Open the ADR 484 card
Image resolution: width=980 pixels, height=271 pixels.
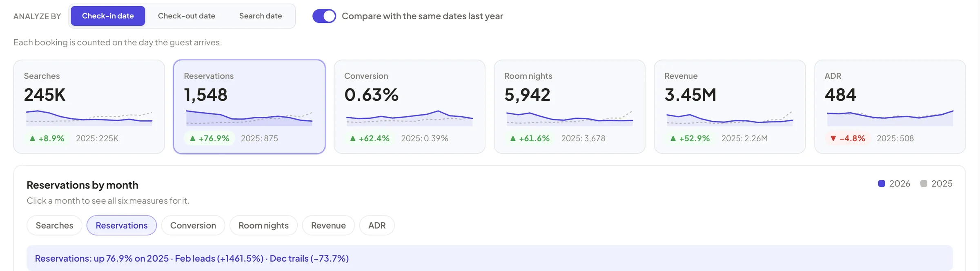pyautogui.click(x=890, y=107)
